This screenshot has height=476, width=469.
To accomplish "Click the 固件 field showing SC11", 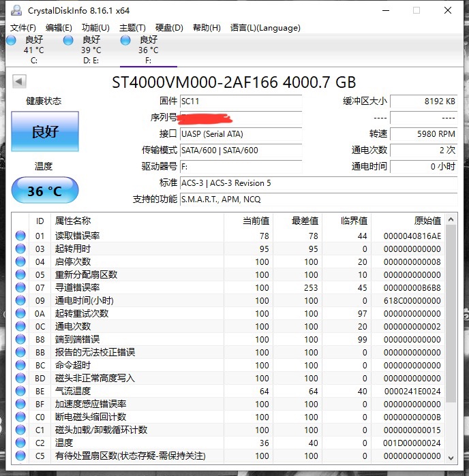I will (x=241, y=101).
